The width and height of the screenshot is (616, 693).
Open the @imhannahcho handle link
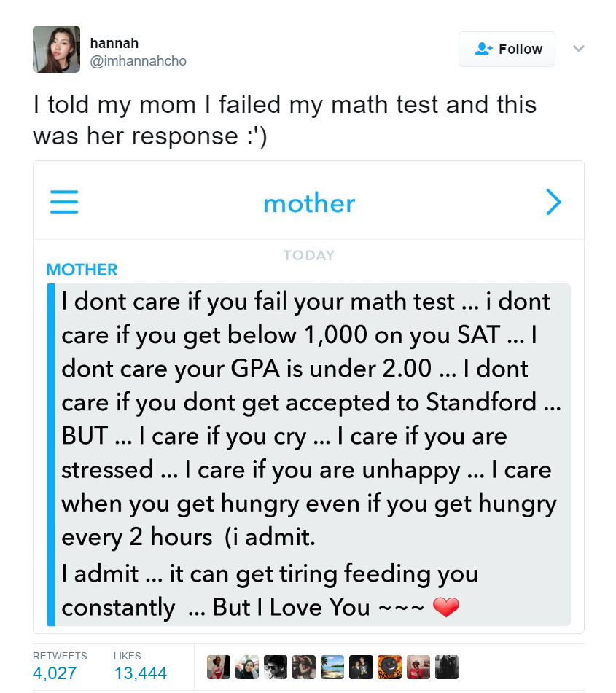point(138,61)
